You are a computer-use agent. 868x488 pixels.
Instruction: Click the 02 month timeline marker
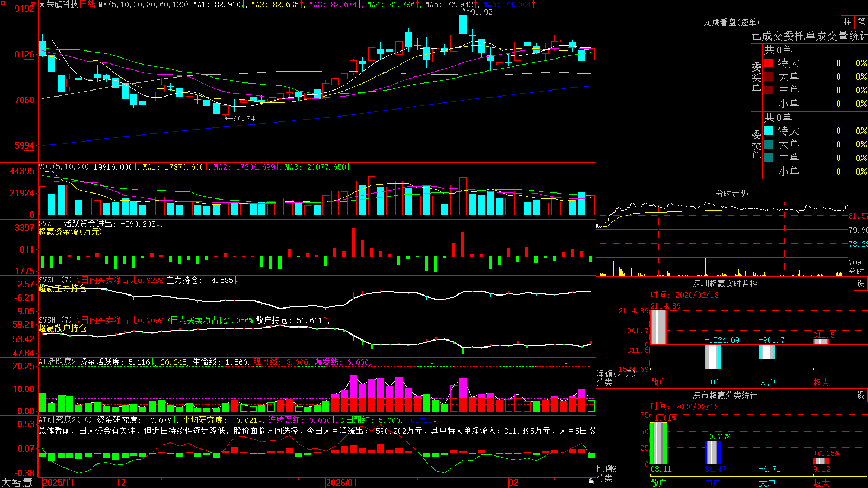(514, 483)
